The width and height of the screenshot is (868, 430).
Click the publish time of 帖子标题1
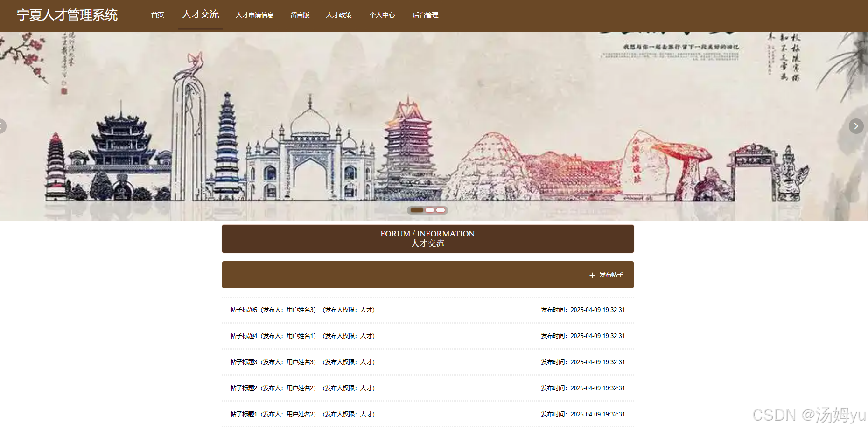(583, 414)
